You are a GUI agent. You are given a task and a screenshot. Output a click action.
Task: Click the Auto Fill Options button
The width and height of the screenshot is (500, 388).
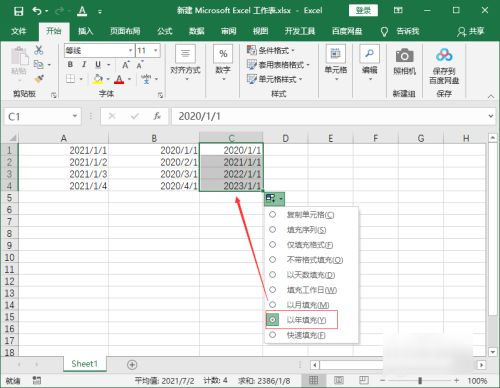click(275, 199)
